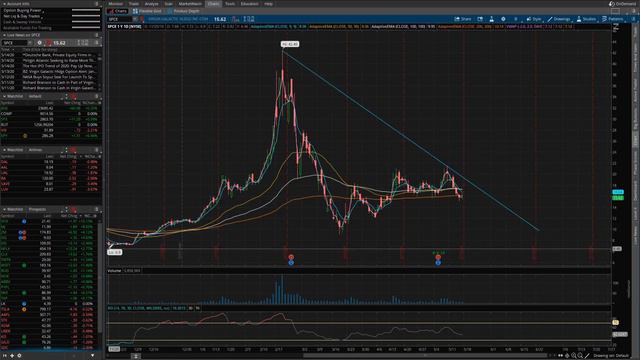Screen dimensions: 640x360
Task: Click the zoom out magnifier icon
Action: [580, 356]
